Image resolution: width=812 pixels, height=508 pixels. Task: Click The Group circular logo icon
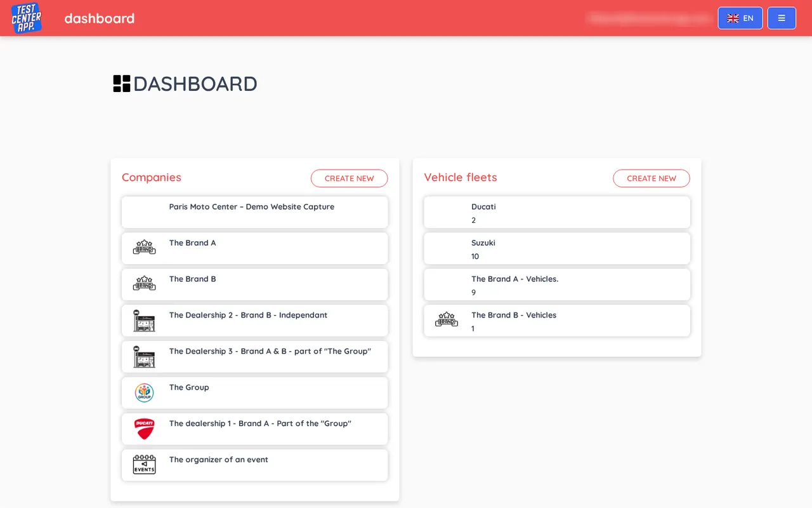(144, 392)
